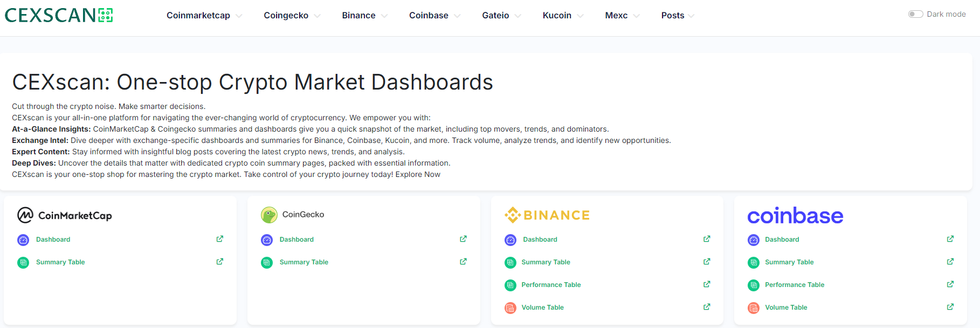
Task: Click the 'Explore Now' text
Action: (x=418, y=174)
